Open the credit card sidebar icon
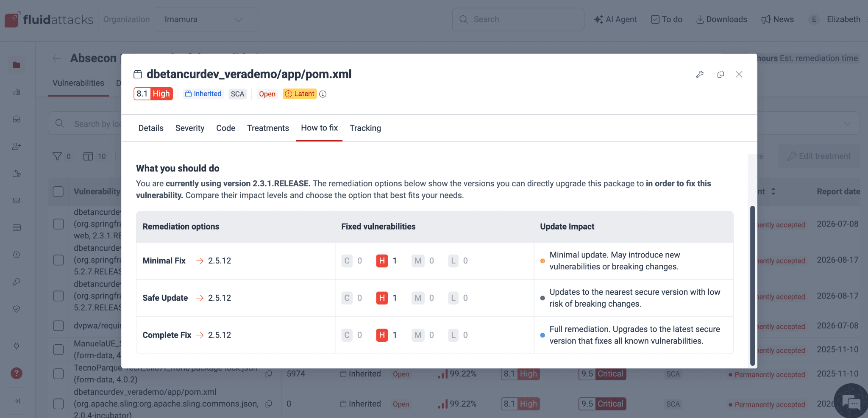This screenshot has width=868, height=418. click(17, 227)
